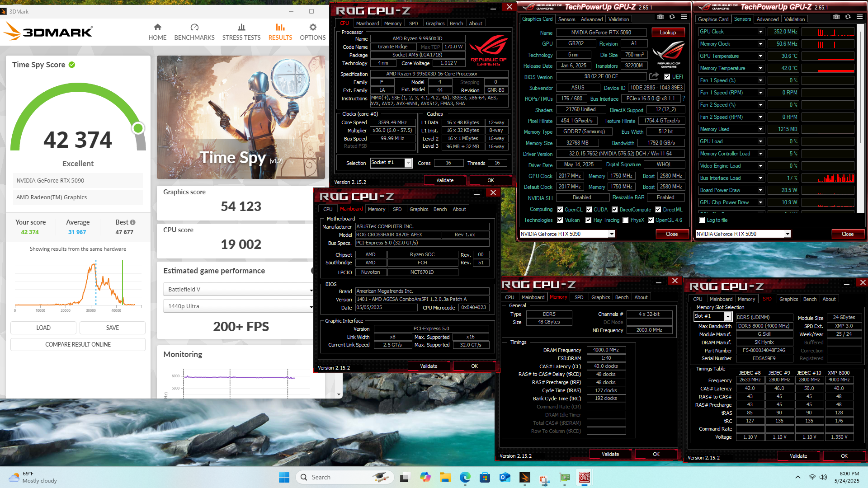This screenshot has width=868, height=488.
Task: Toggle the DirectCompute checkbox
Action: (x=615, y=210)
